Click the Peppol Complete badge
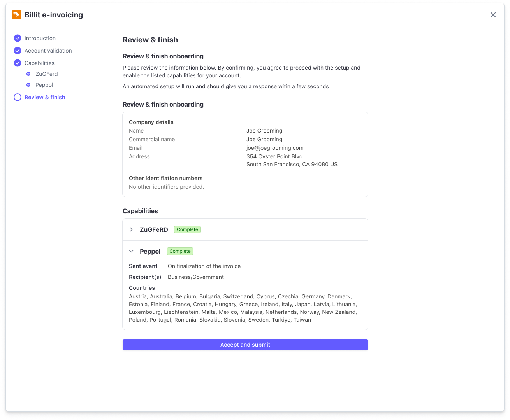510x420 pixels. 180,251
